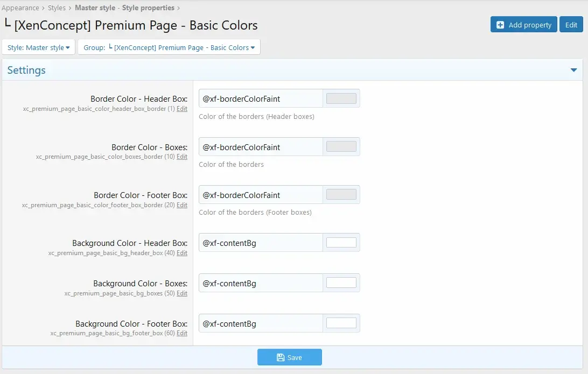Open the Style: Master style dropdown
The width and height of the screenshot is (588, 374).
coord(39,47)
